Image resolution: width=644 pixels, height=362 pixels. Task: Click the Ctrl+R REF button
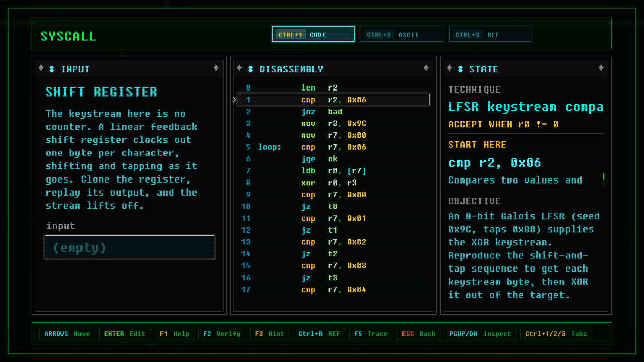coord(319,333)
